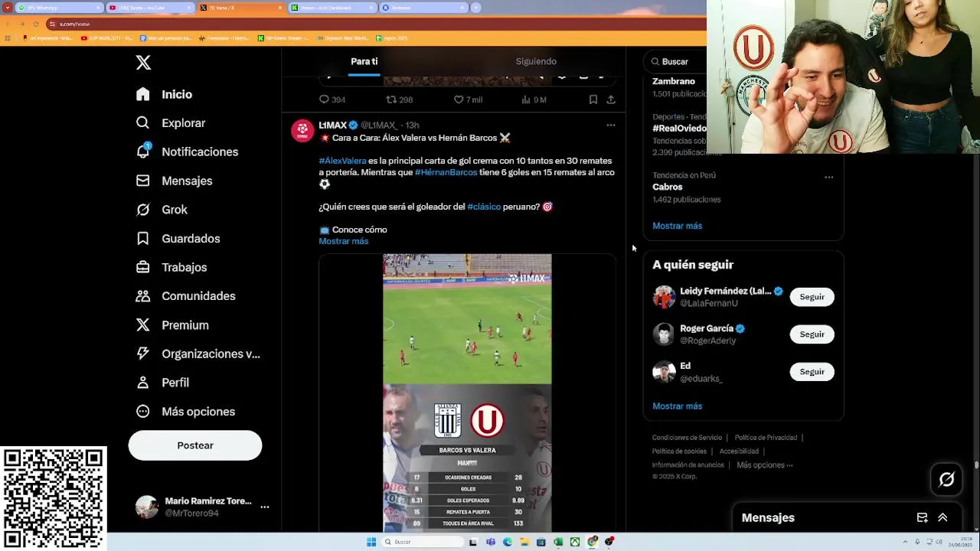
Task: Open the Cabros trending topic
Action: pos(668,187)
